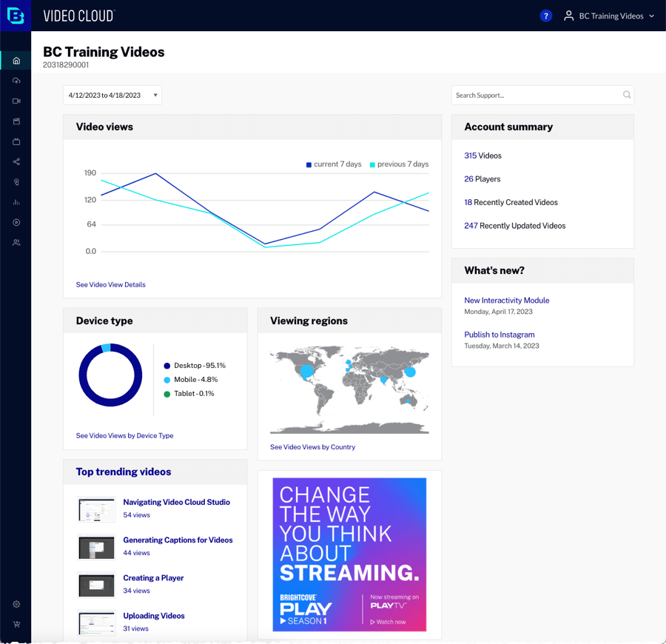Open the Navigating Video Cloud Studio thumbnail
The image size is (666, 644).
coord(97,509)
